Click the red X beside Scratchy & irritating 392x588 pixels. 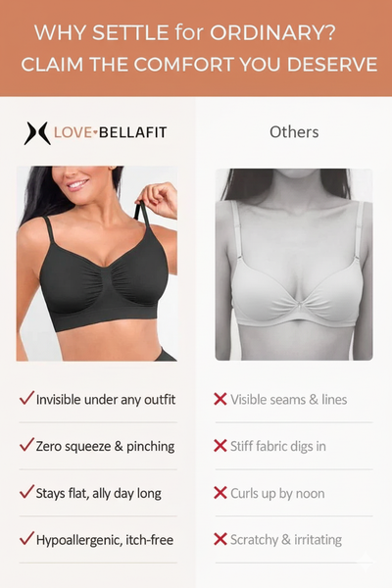coord(220,539)
